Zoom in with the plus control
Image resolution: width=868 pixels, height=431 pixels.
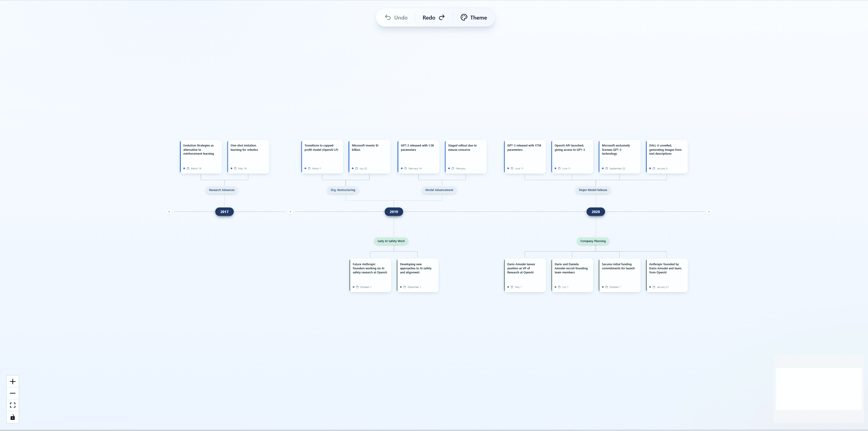click(x=13, y=381)
